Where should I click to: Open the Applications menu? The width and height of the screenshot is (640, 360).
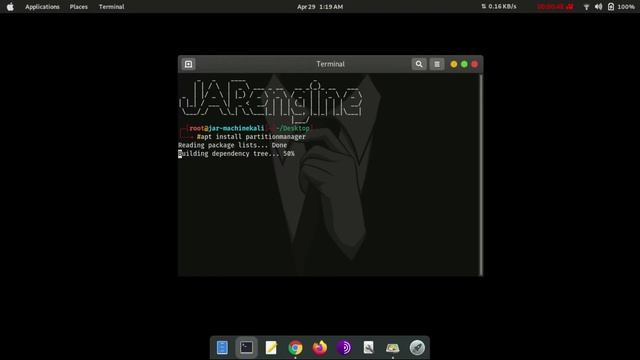pos(42,7)
